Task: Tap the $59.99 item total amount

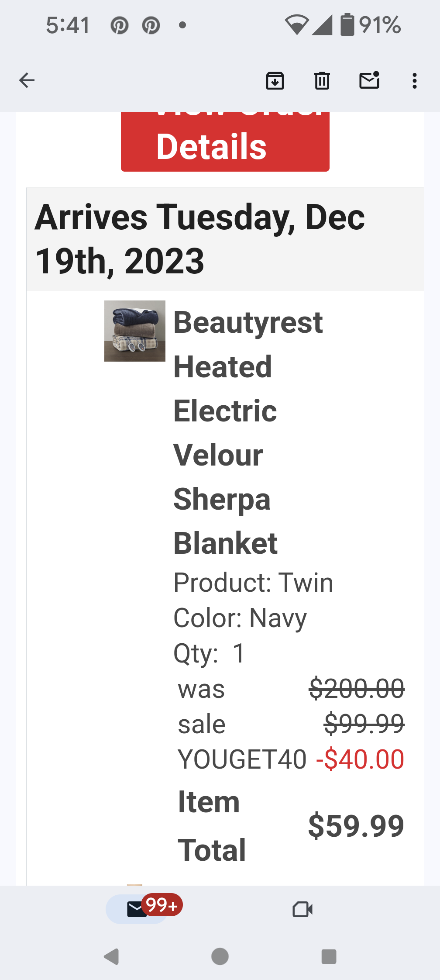Action: tap(356, 826)
